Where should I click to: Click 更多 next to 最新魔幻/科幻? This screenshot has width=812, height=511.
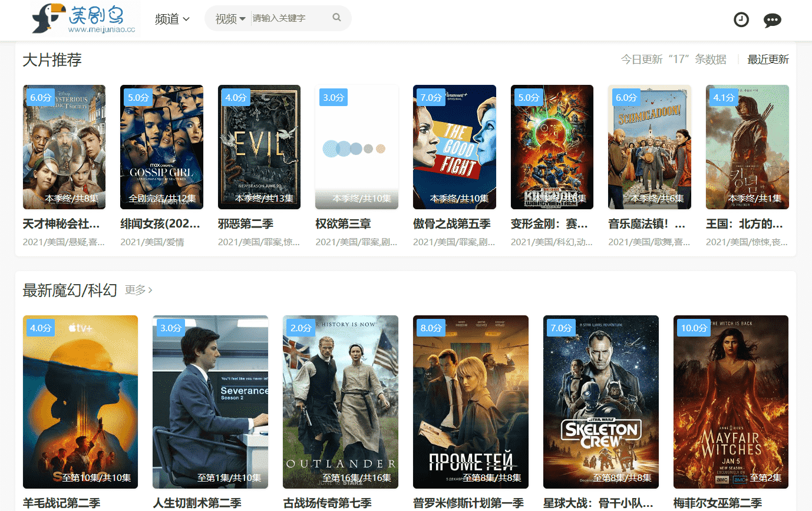(x=139, y=290)
